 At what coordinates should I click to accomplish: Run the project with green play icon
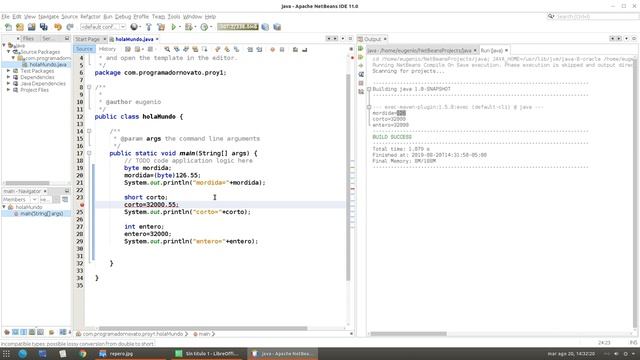173,27
